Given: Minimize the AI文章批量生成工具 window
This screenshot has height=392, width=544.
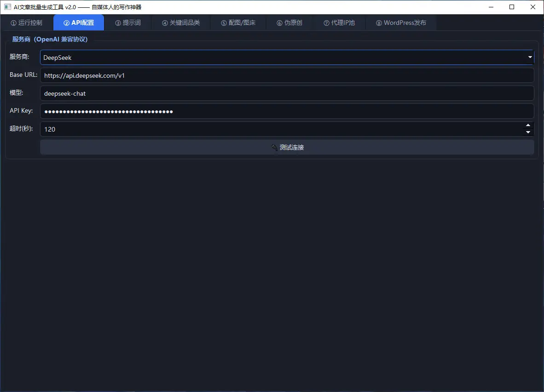Looking at the screenshot, I should 491,7.
